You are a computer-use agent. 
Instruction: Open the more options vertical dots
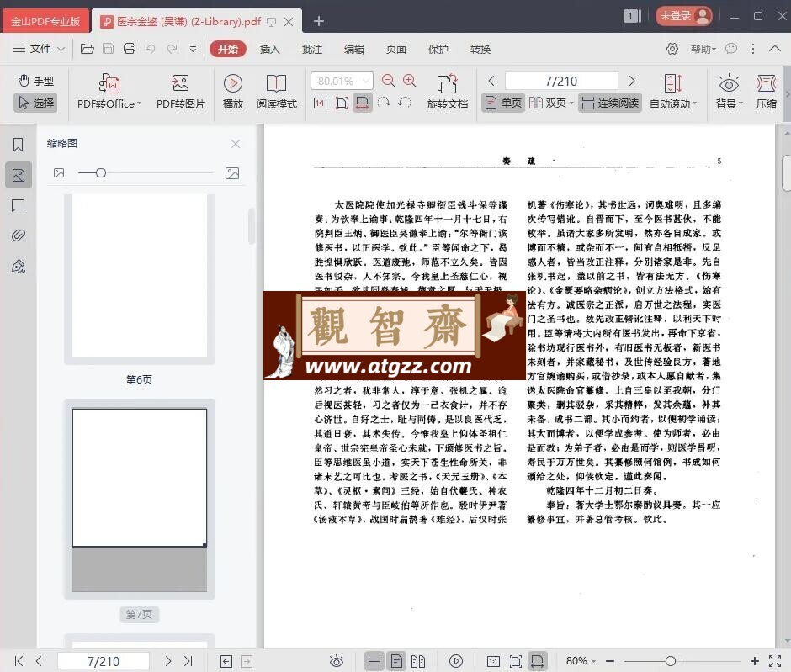click(x=753, y=49)
